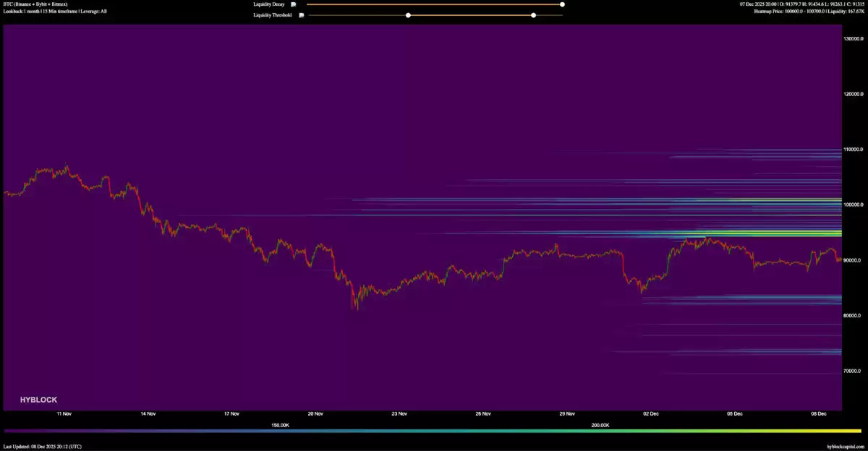The height and width of the screenshot is (451, 868).
Task: Click the left Liquidity Threshold slider handle
Action: (409, 14)
